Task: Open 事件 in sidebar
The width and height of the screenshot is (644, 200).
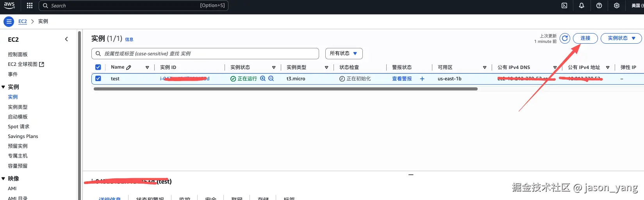Action: [13, 74]
